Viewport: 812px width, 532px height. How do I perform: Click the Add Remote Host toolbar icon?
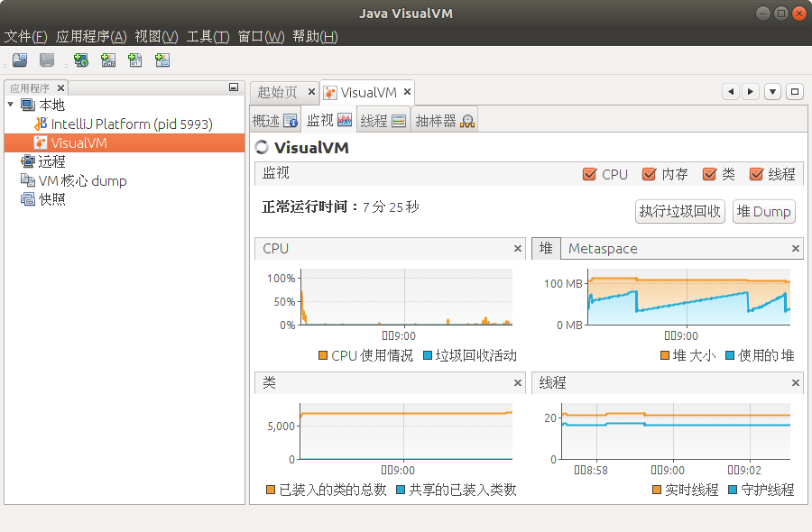pyautogui.click(x=81, y=60)
